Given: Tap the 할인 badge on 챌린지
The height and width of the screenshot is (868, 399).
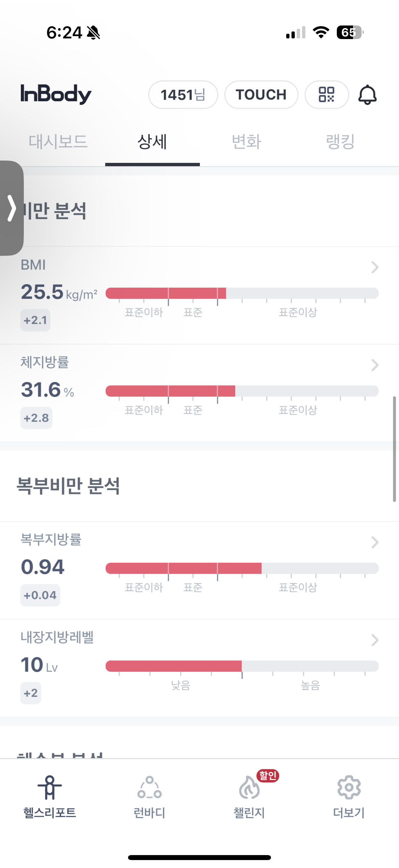Looking at the screenshot, I should pyautogui.click(x=268, y=776).
